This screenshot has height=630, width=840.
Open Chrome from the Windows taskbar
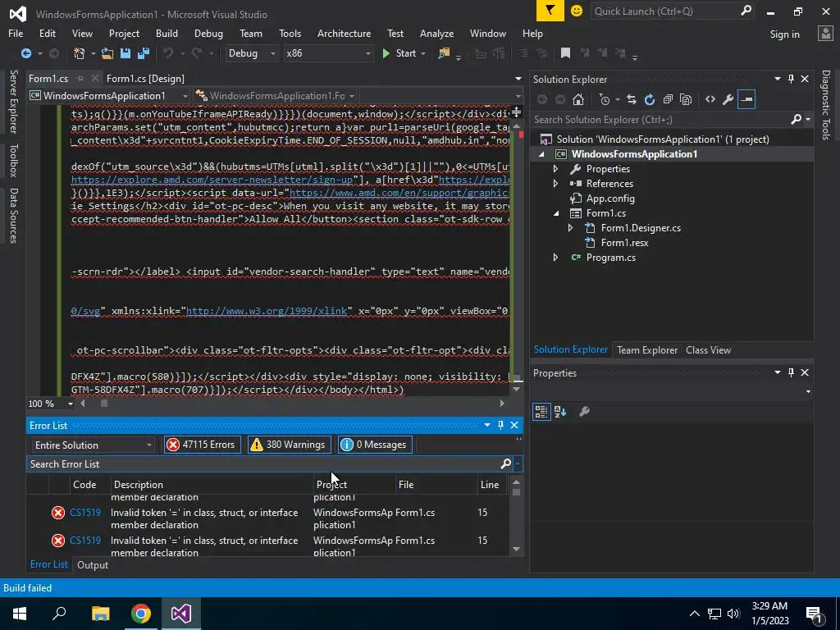click(x=141, y=614)
